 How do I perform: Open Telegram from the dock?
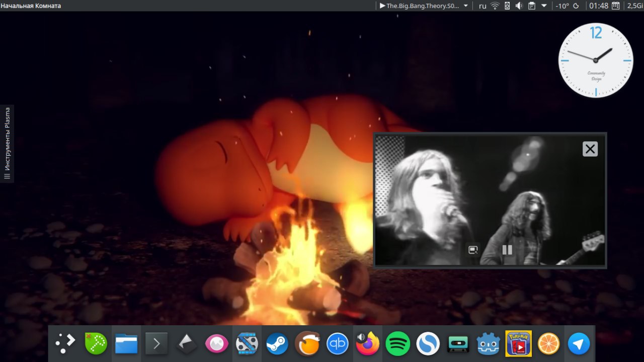click(579, 344)
